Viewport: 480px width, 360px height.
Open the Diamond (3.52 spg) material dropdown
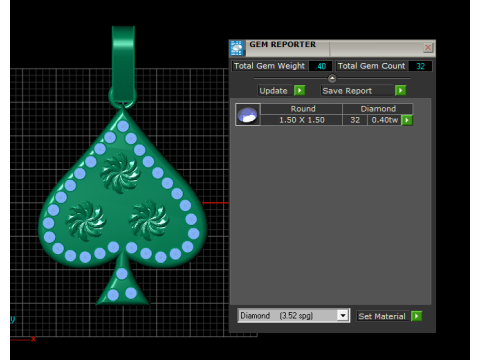click(x=343, y=315)
